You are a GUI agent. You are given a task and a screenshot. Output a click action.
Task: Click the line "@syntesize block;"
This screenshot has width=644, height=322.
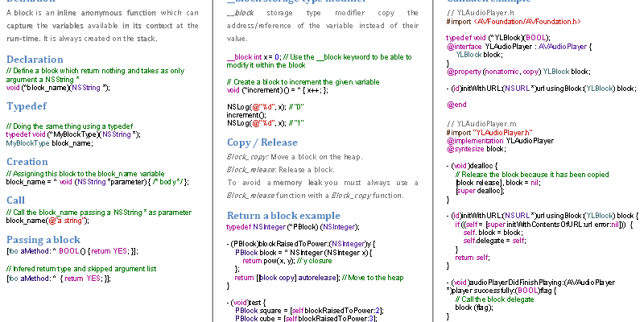coord(476,149)
